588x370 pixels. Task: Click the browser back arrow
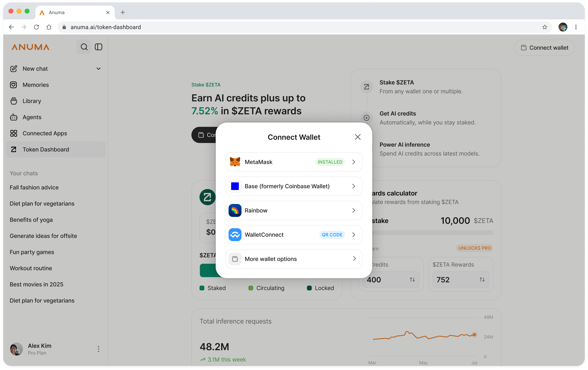point(11,27)
